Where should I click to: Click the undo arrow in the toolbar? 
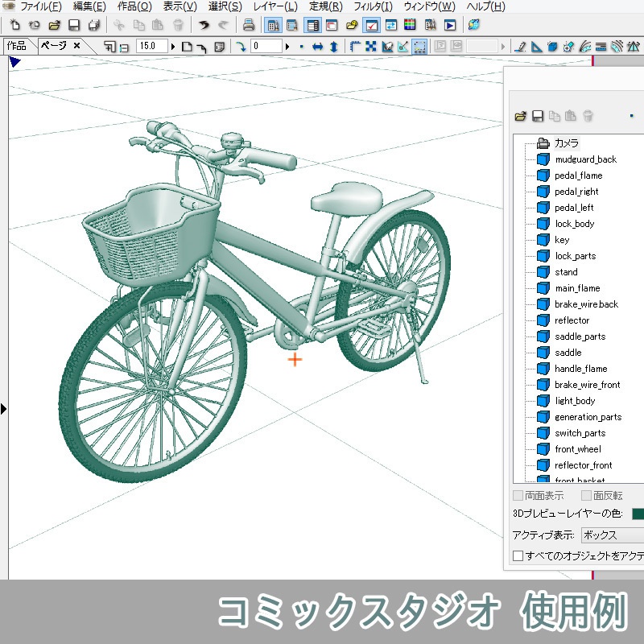click(204, 25)
